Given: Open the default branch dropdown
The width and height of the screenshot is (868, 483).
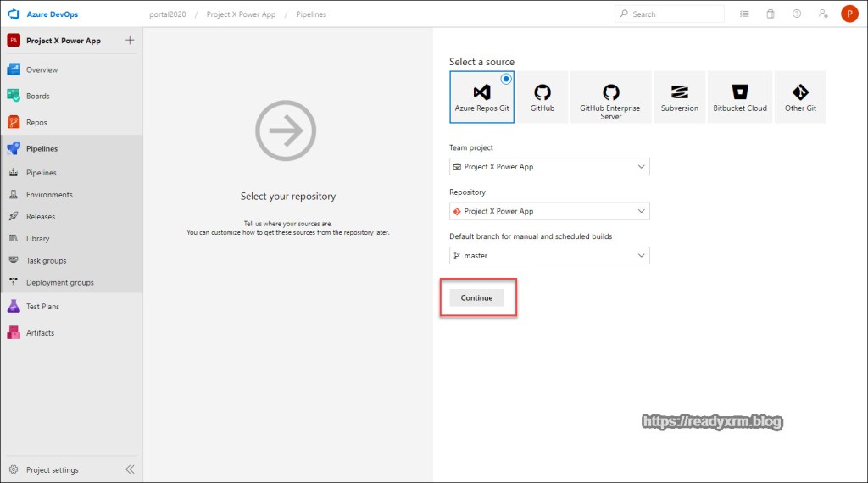Looking at the screenshot, I should tap(549, 255).
